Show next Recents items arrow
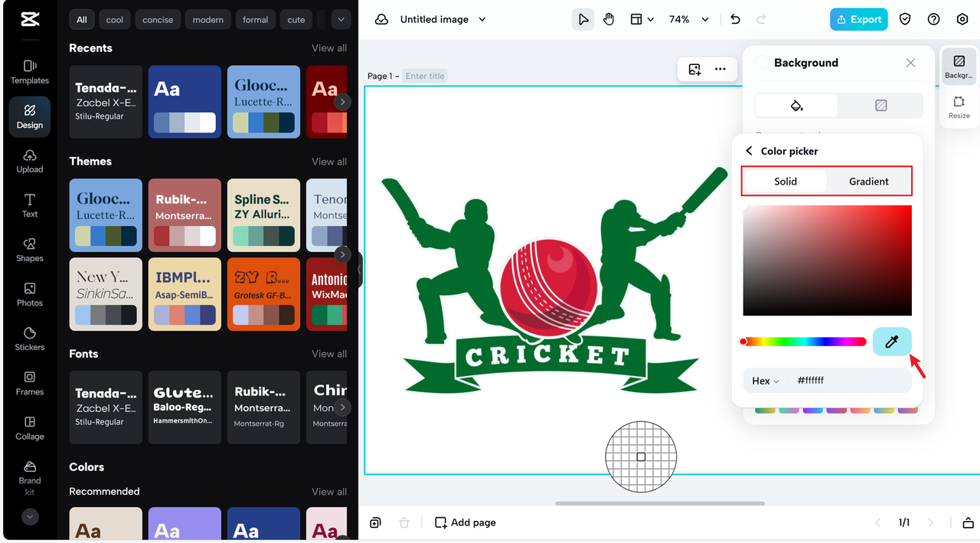Viewport: 980px width, 543px height. 343,101
